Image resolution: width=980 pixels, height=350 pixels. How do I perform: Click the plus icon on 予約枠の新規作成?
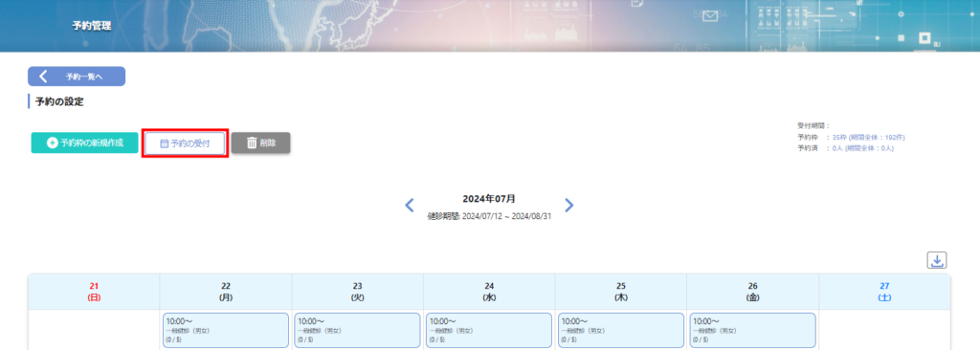tap(53, 143)
